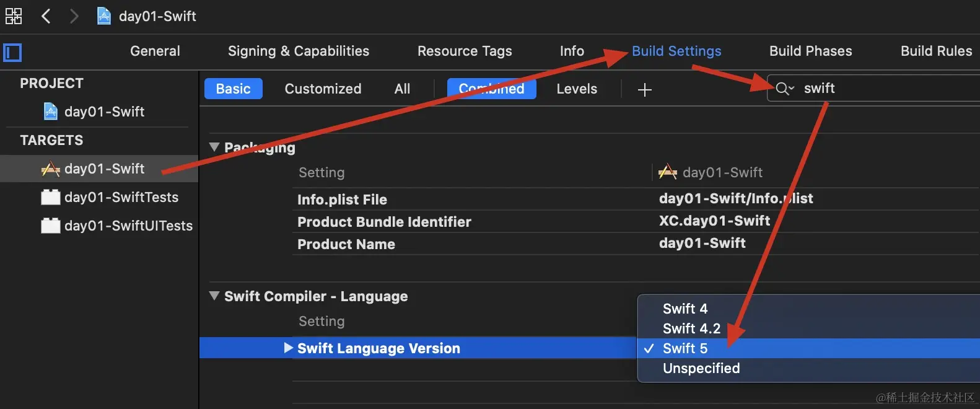Select the day01-SwiftTests target icon
This screenshot has width=980, height=409.
coord(50,197)
